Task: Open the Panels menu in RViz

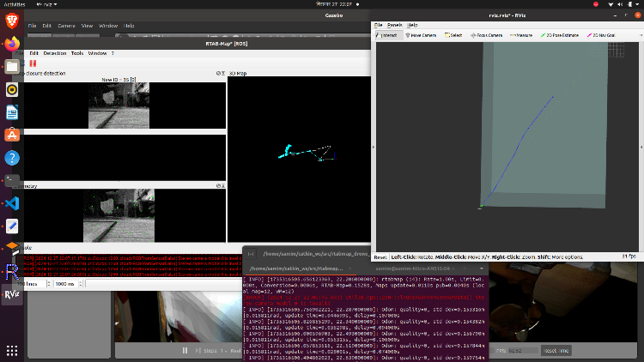Action: point(394,25)
